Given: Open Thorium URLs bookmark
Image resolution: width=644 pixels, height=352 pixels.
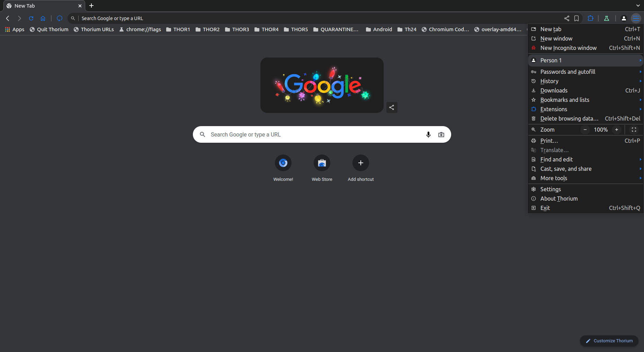Looking at the screenshot, I should pos(94,29).
